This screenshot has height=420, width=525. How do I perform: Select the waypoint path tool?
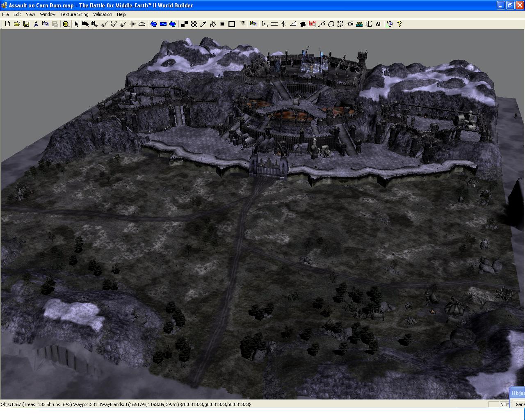[x=322, y=24]
